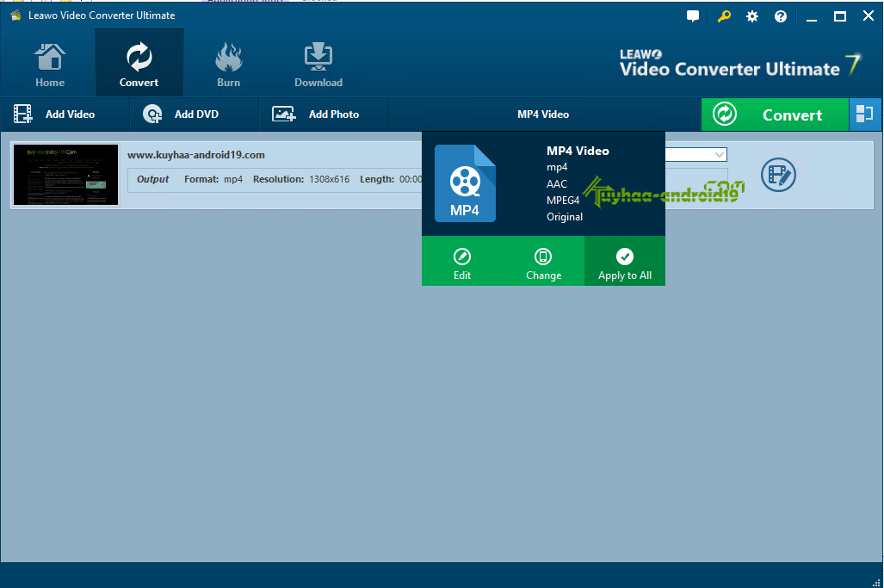Select the video thumbnail preview
Image resolution: width=884 pixels, height=588 pixels.
pyautogui.click(x=66, y=175)
